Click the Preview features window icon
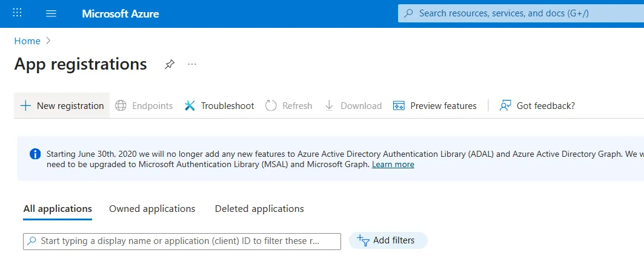The width and height of the screenshot is (644, 267). [x=399, y=106]
